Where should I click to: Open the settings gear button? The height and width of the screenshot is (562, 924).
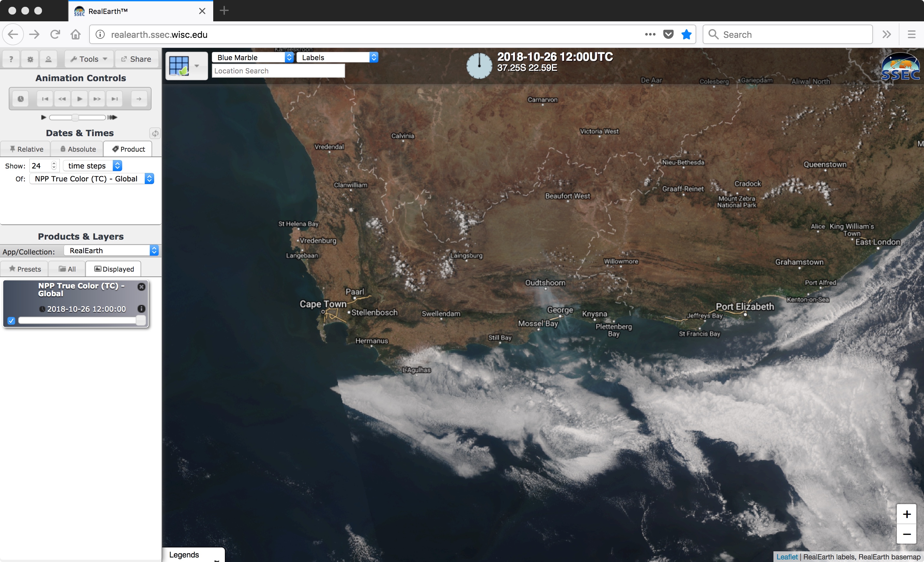pos(30,59)
